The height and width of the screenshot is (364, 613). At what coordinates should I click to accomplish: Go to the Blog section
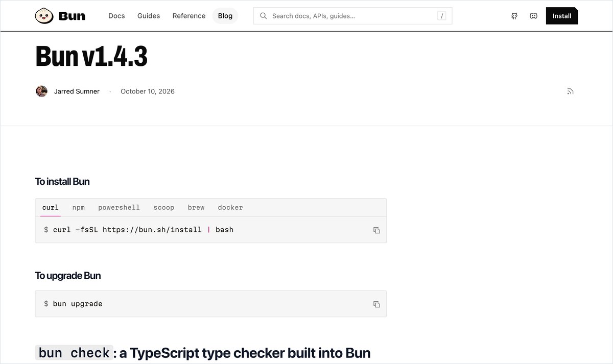pyautogui.click(x=225, y=16)
